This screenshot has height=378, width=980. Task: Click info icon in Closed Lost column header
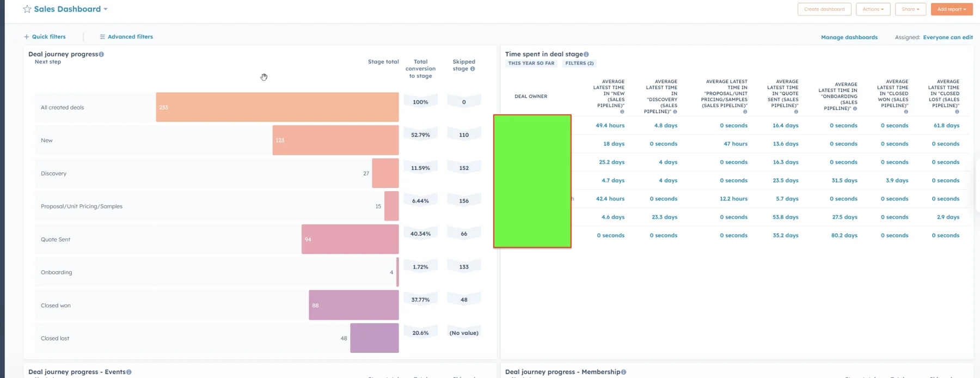click(x=957, y=112)
